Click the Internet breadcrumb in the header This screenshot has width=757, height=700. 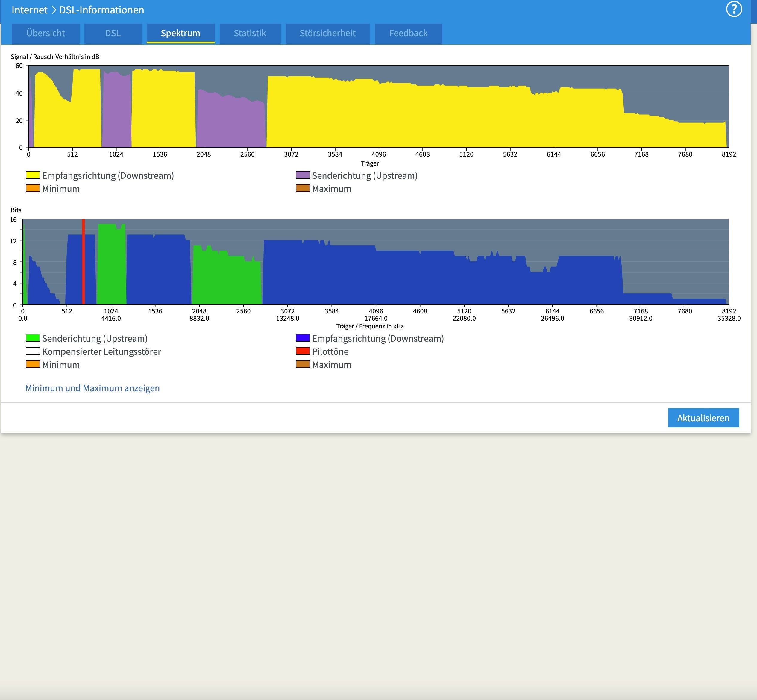30,10
